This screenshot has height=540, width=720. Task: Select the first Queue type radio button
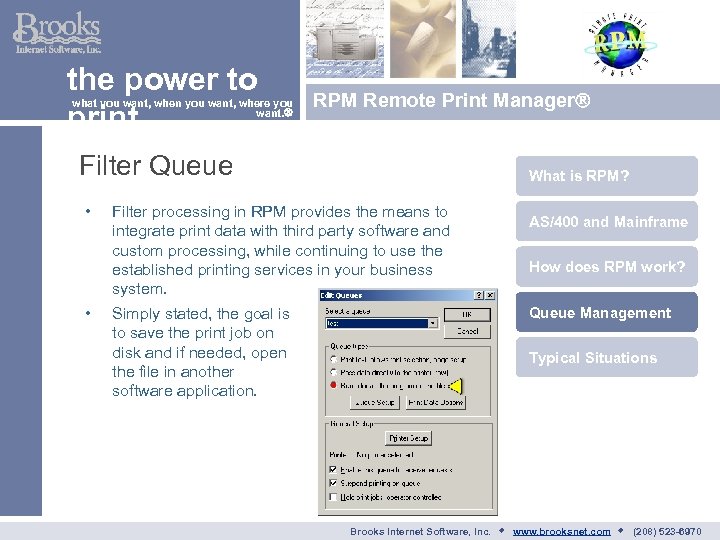[x=334, y=359]
